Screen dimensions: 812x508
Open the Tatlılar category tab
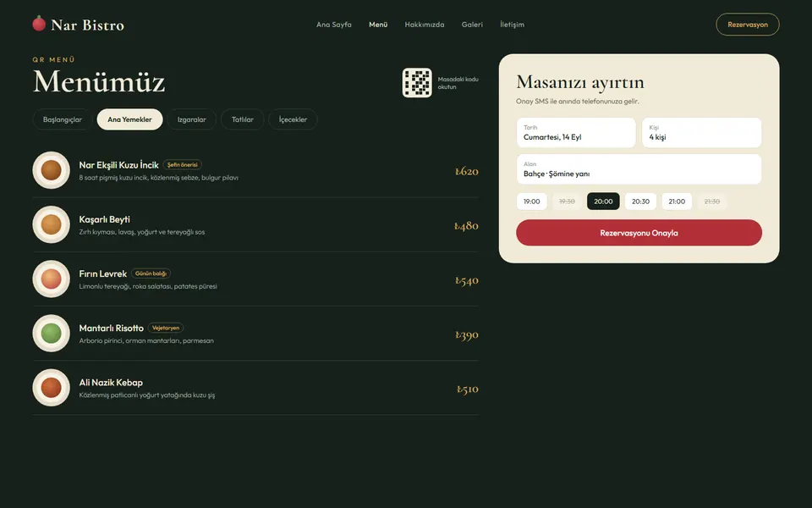243,119
